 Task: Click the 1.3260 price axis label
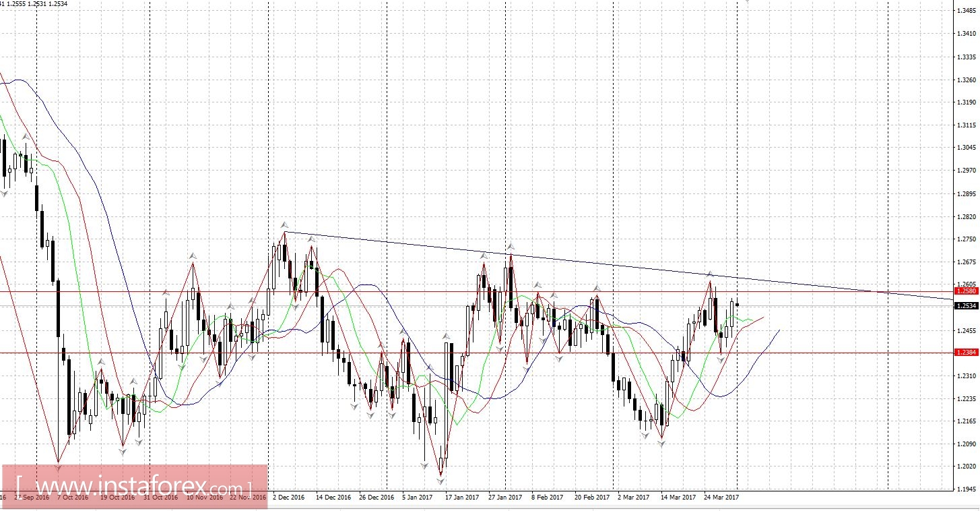point(967,80)
